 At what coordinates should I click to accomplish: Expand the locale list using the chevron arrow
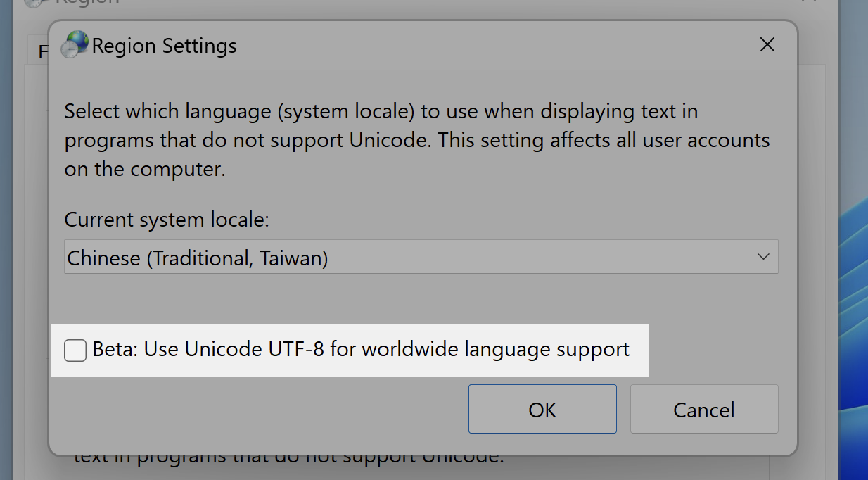763,257
